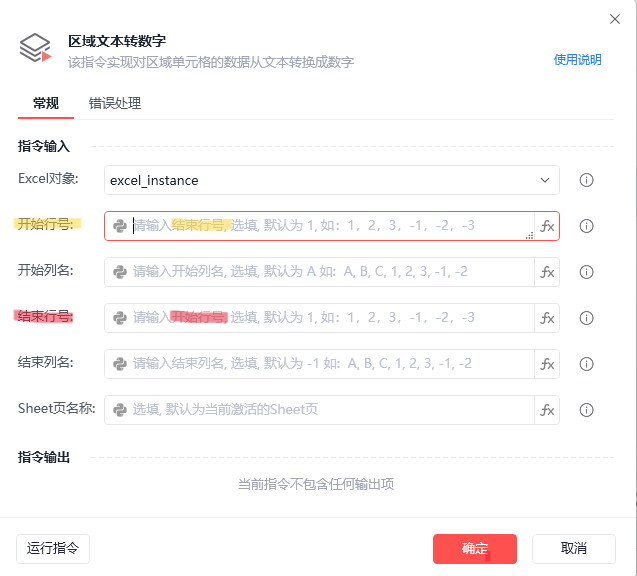Click the fx button for 结束行号
This screenshot has height=576, width=637.
[547, 318]
